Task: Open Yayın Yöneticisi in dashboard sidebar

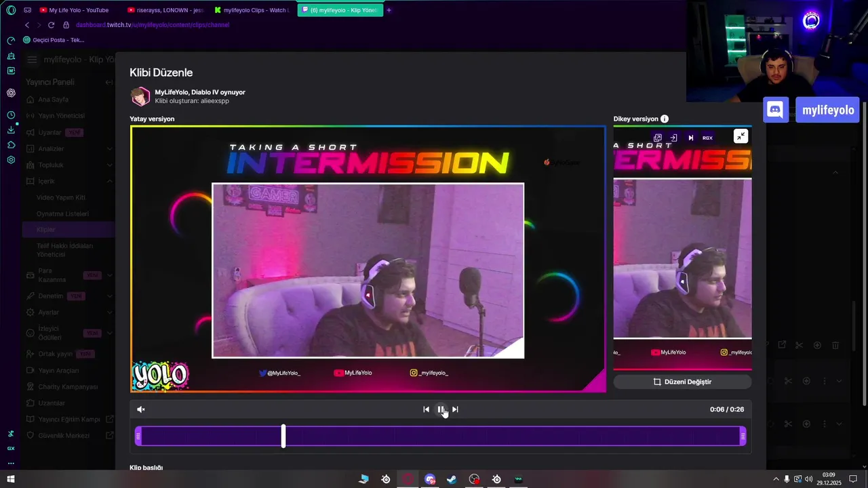Action: pos(61,116)
